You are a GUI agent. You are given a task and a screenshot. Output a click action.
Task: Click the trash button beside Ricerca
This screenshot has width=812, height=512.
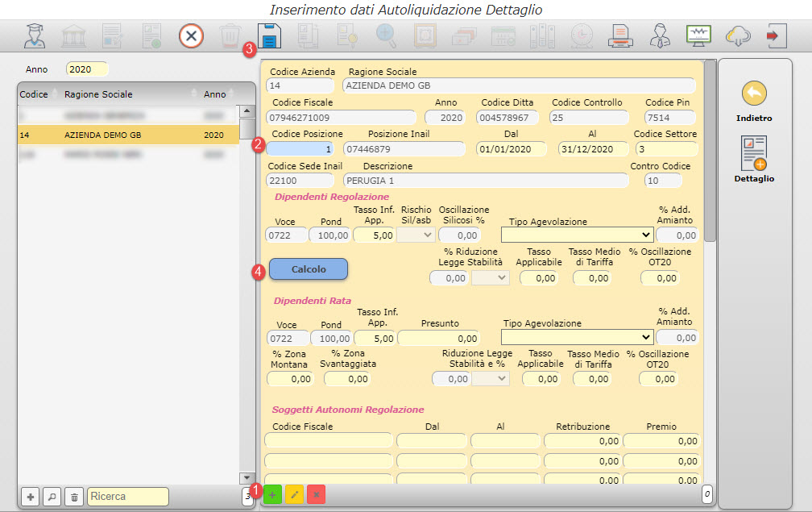coord(74,497)
